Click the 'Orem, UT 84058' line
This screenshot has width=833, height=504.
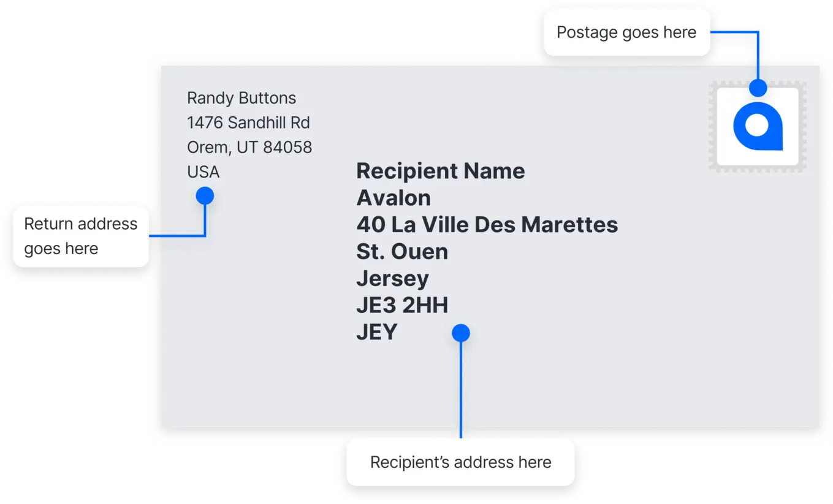click(x=249, y=147)
